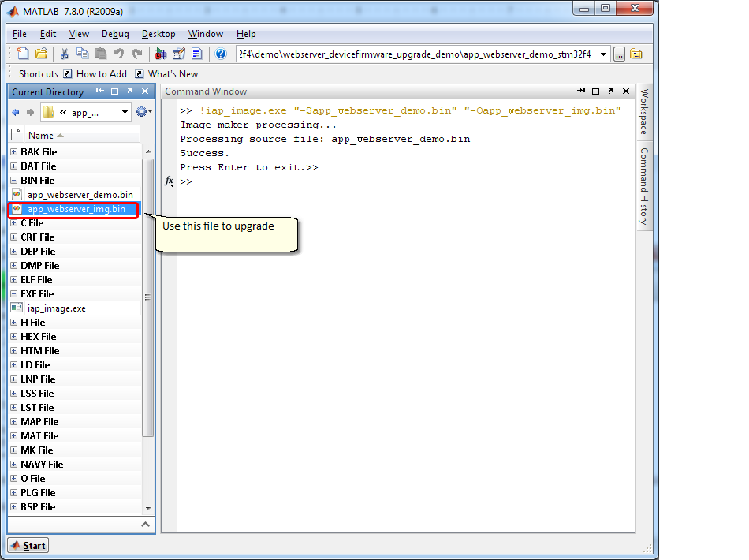Viewport: 749px width, 560px height.
Task: Open the folder address dropdown in Current Directory
Action: pos(125,112)
